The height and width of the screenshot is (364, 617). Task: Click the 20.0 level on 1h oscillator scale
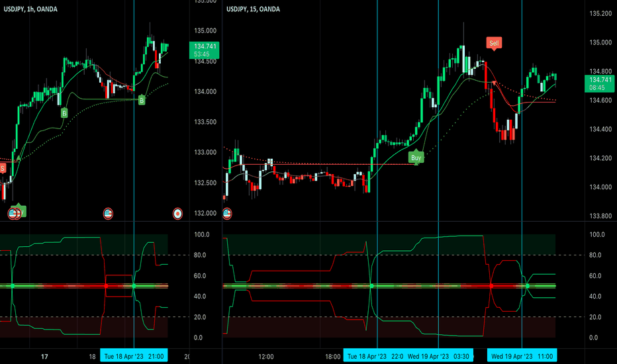point(200,317)
